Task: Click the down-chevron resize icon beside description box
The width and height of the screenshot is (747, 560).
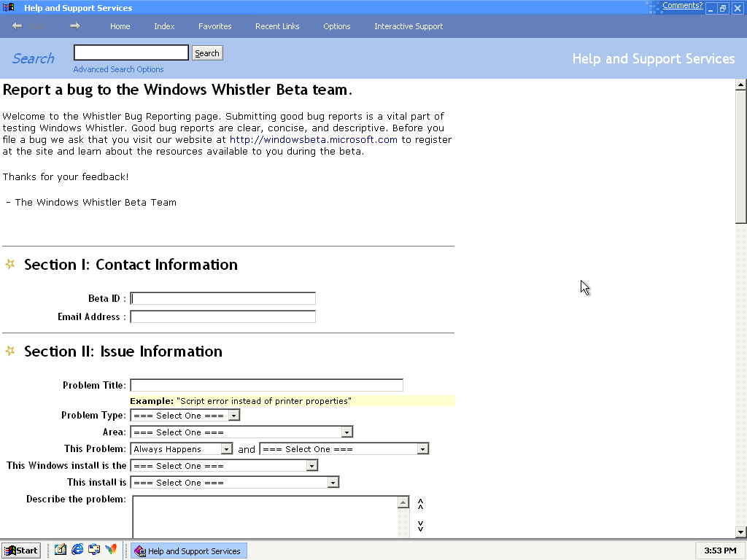Action: pos(421,526)
